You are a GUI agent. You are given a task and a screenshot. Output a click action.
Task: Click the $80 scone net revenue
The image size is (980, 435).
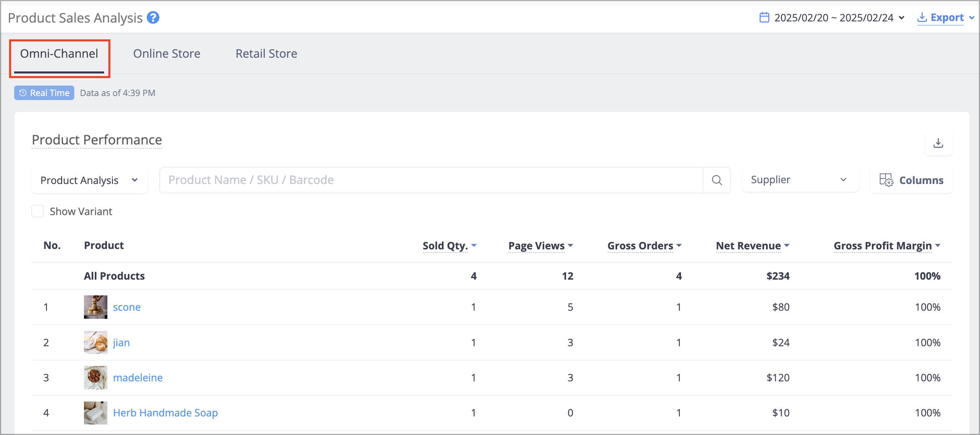tap(781, 307)
